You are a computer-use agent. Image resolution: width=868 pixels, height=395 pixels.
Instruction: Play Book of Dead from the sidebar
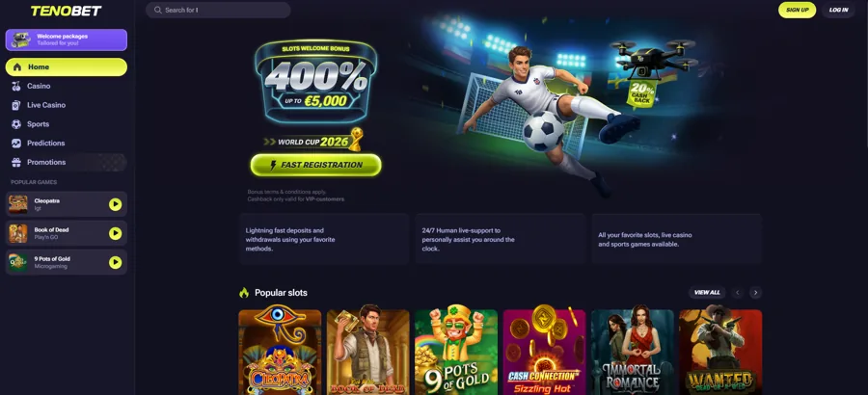click(x=115, y=233)
